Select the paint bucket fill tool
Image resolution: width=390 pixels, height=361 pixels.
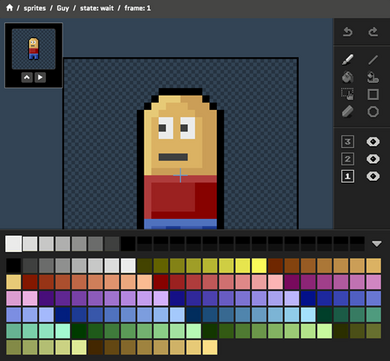(x=348, y=77)
